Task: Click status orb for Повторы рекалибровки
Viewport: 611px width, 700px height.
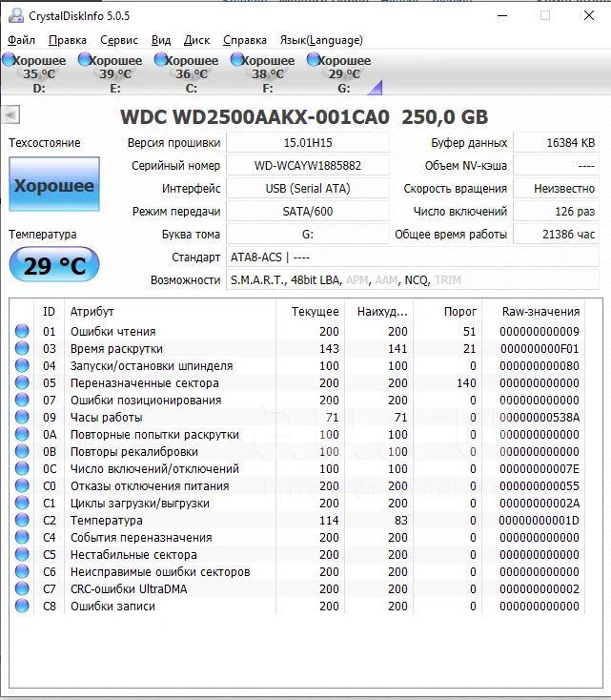Action: click(22, 451)
